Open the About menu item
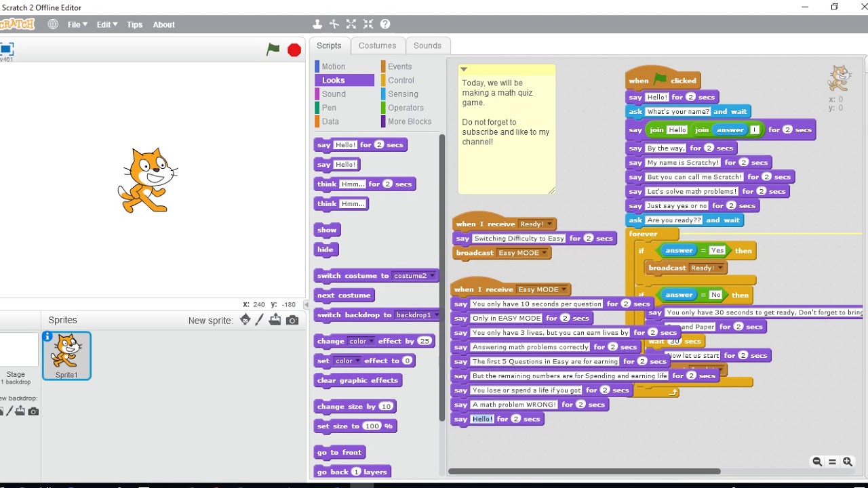 point(163,24)
